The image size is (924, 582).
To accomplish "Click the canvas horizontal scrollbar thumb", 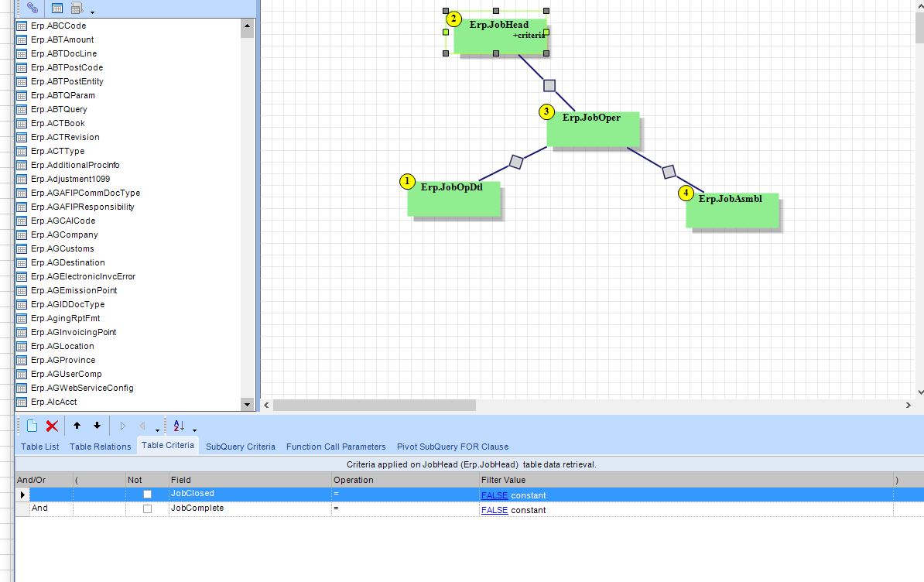I will pos(375,406).
